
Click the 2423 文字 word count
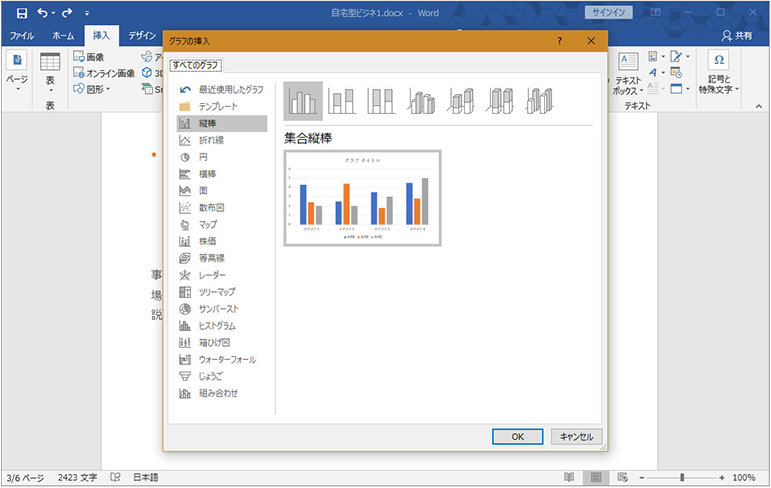(77, 478)
